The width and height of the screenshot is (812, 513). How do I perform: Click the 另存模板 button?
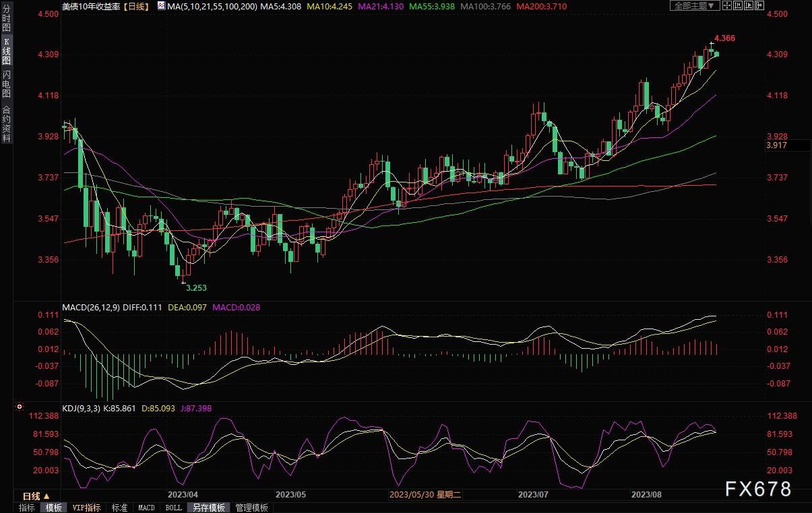(x=208, y=508)
